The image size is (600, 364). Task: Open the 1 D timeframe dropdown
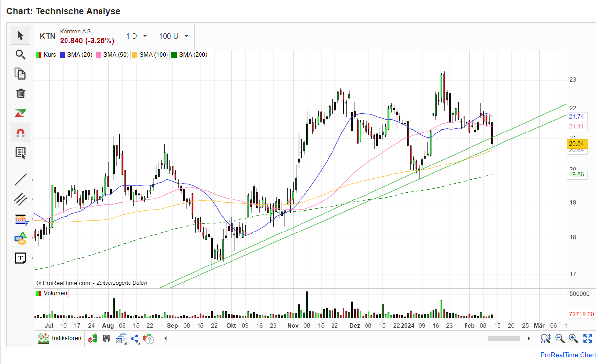pos(135,35)
